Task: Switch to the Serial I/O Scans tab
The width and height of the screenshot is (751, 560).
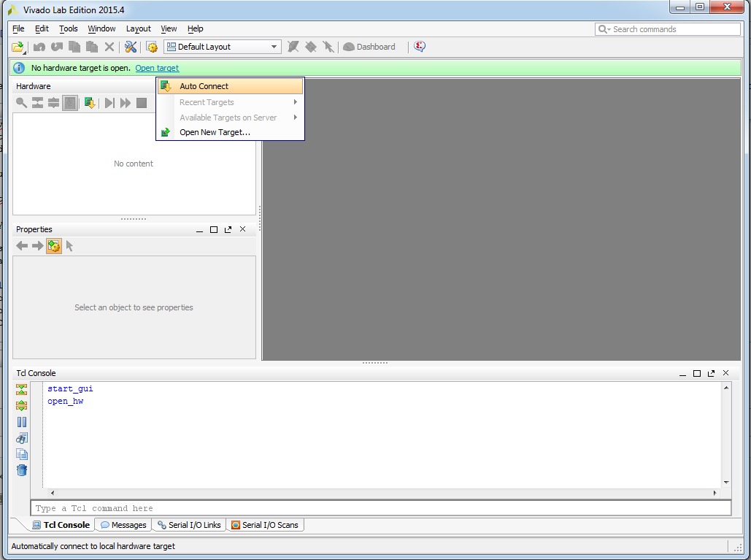Action: (264, 525)
